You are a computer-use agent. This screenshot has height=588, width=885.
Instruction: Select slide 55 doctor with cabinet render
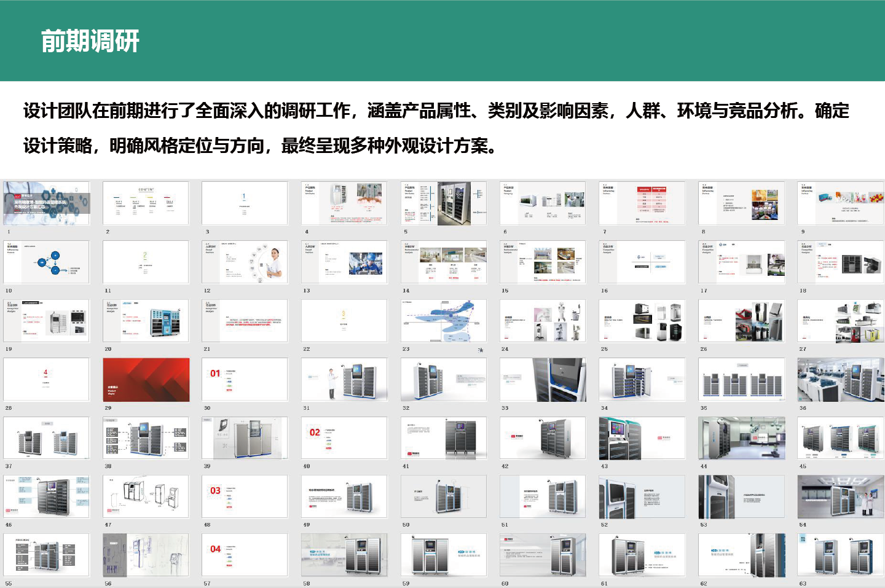pyautogui.click(x=46, y=554)
